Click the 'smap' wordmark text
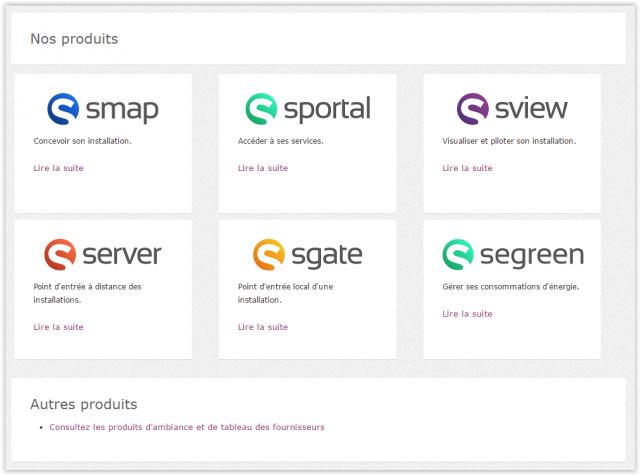640x475 pixels. coord(122,110)
